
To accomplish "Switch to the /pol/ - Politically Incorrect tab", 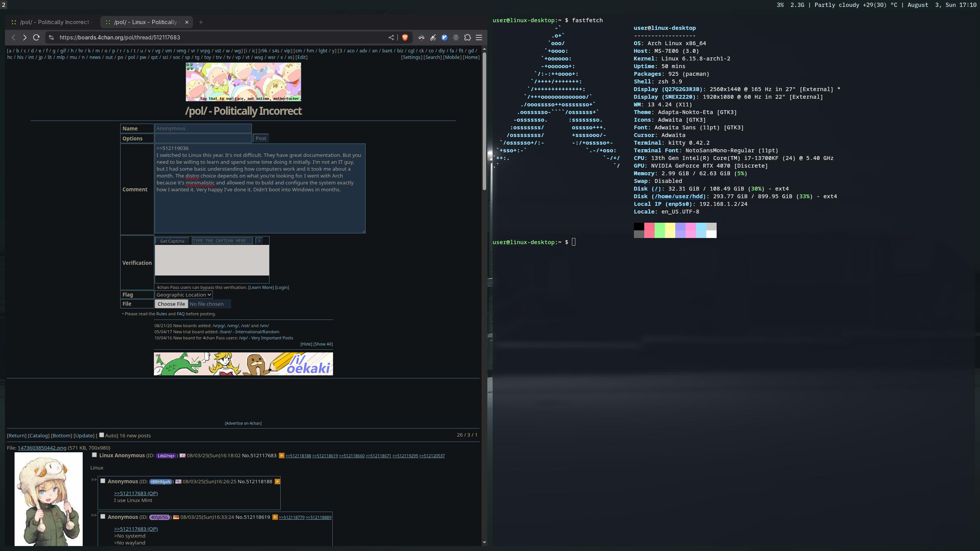I will click(54, 22).
